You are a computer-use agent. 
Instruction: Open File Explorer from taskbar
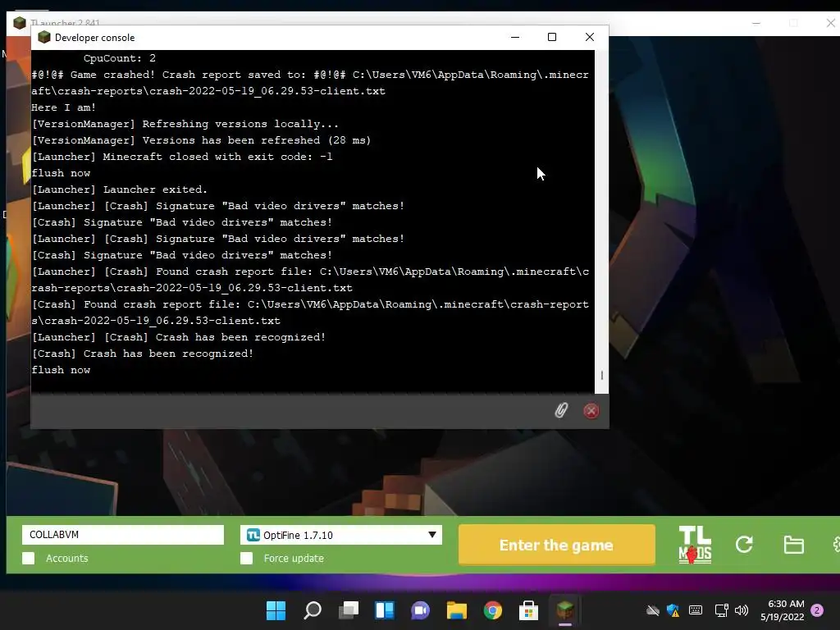coord(456,610)
